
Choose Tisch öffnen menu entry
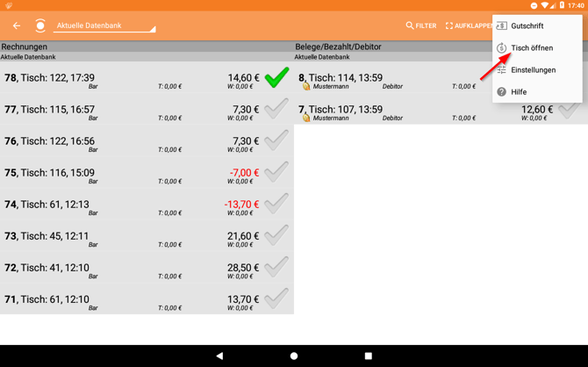(532, 48)
